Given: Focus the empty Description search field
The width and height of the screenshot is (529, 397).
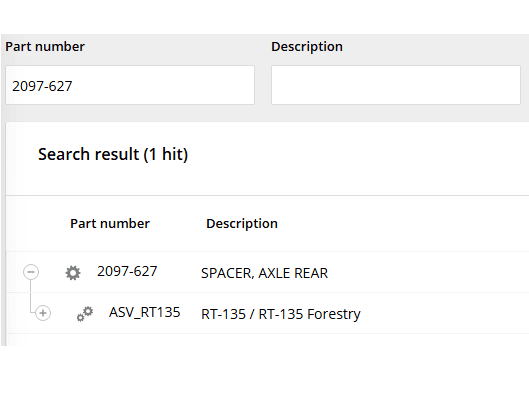Looking at the screenshot, I should (396, 85).
